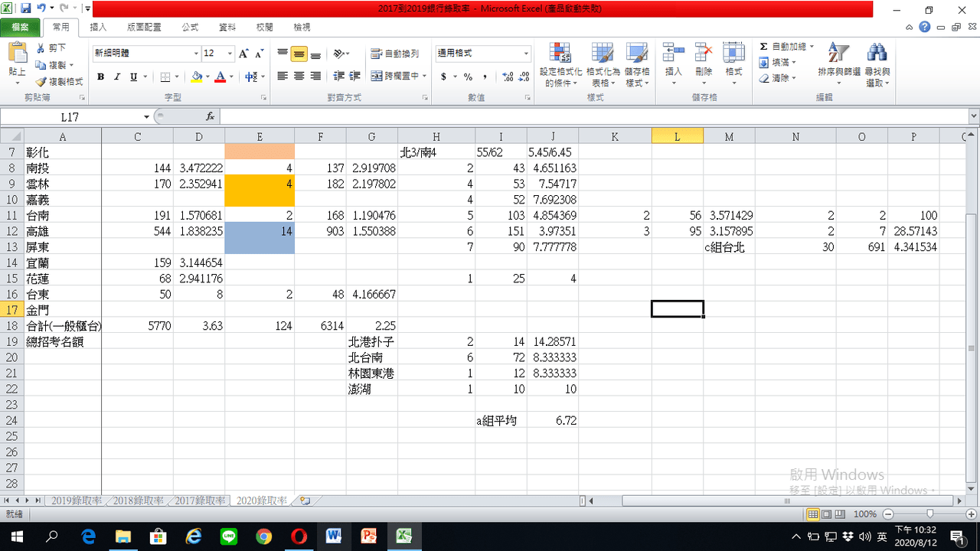Open font color dropdown arrow
The width and height of the screenshot is (980, 551).
pyautogui.click(x=231, y=77)
